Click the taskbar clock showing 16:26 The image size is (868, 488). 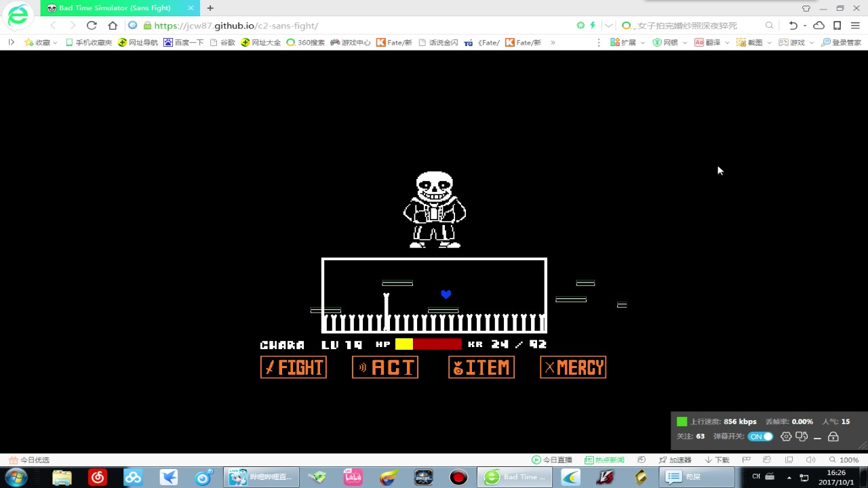(836, 477)
